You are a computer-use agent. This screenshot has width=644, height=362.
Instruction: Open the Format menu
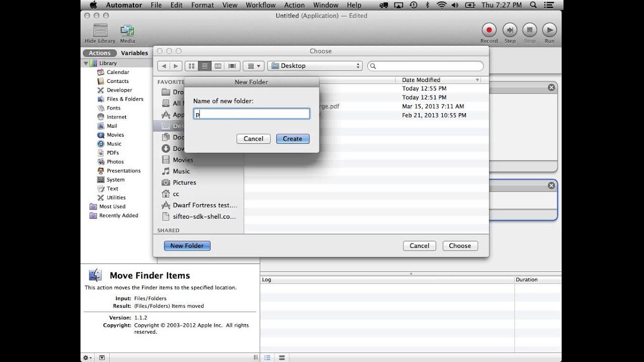202,5
